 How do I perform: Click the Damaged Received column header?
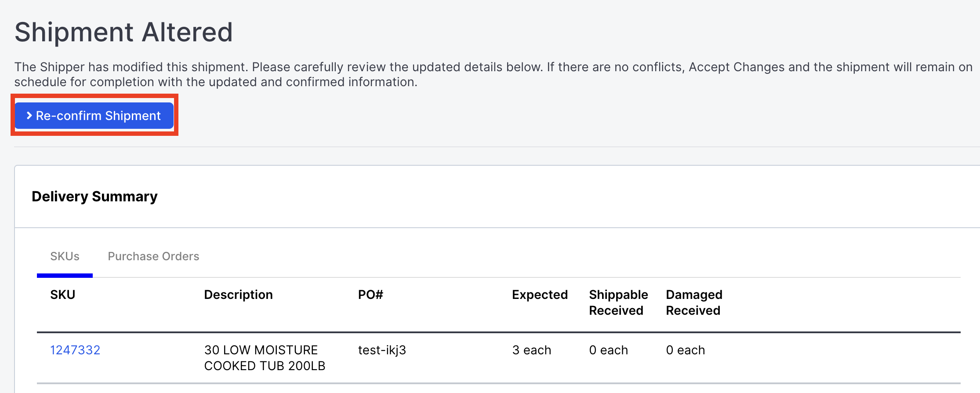[693, 302]
